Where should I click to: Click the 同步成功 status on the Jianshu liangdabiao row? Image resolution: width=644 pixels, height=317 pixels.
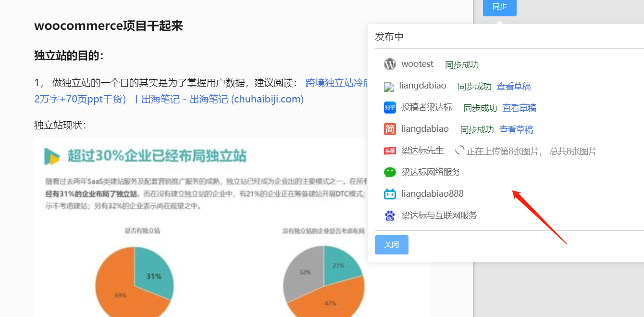(477, 129)
